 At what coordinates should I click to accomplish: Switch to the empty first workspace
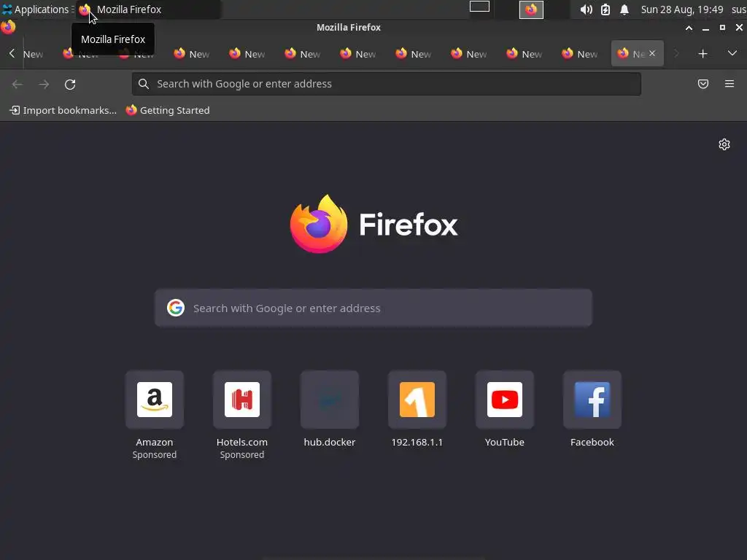[479, 7]
